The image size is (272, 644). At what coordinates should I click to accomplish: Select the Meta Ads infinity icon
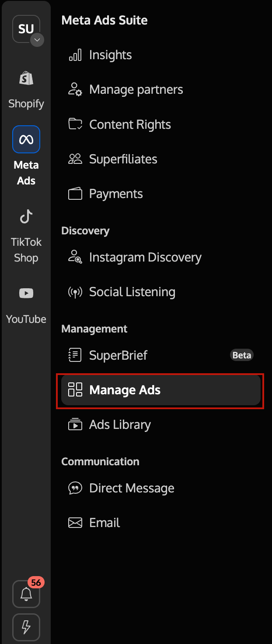(26, 139)
